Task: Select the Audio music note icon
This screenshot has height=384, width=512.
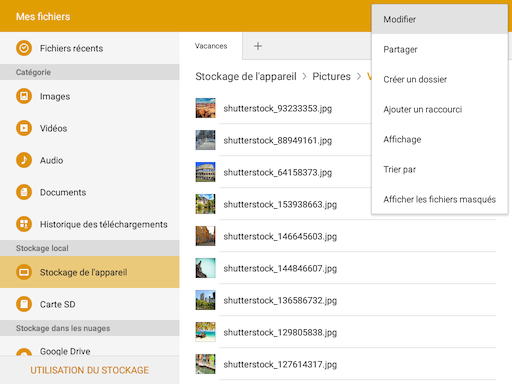Action: pos(24,160)
